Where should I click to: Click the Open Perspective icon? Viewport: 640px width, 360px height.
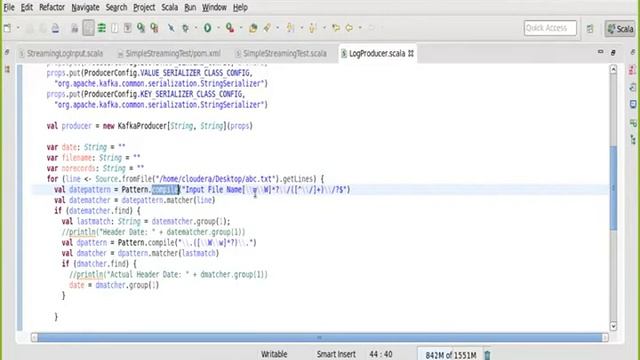pyautogui.click(x=590, y=29)
